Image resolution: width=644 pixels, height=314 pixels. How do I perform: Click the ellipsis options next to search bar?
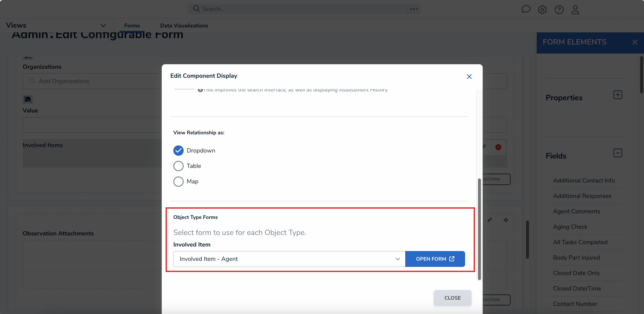414,9
